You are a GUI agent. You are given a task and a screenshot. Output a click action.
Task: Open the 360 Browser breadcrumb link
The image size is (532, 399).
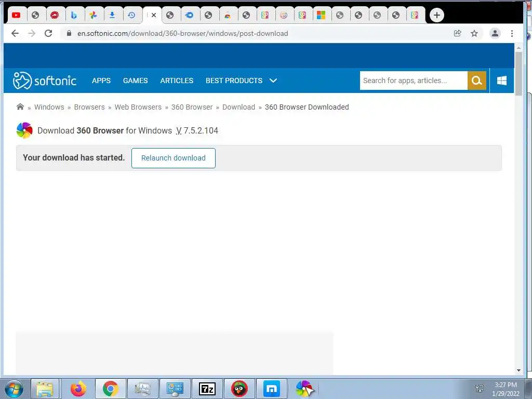coord(192,107)
